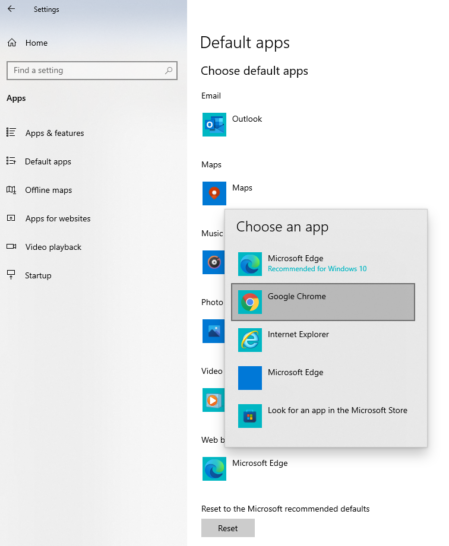Open Apps & features section
This screenshot has width=449, height=546.
coord(54,133)
